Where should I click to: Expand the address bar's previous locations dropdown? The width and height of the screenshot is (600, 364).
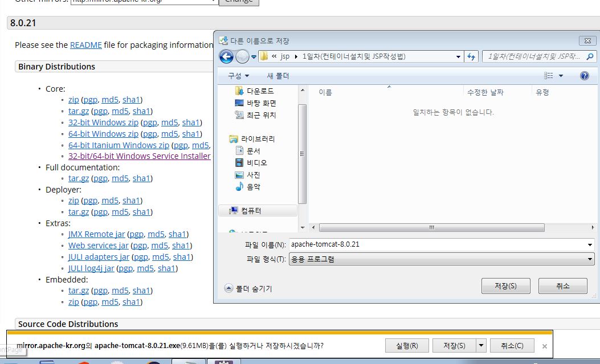tap(458, 57)
